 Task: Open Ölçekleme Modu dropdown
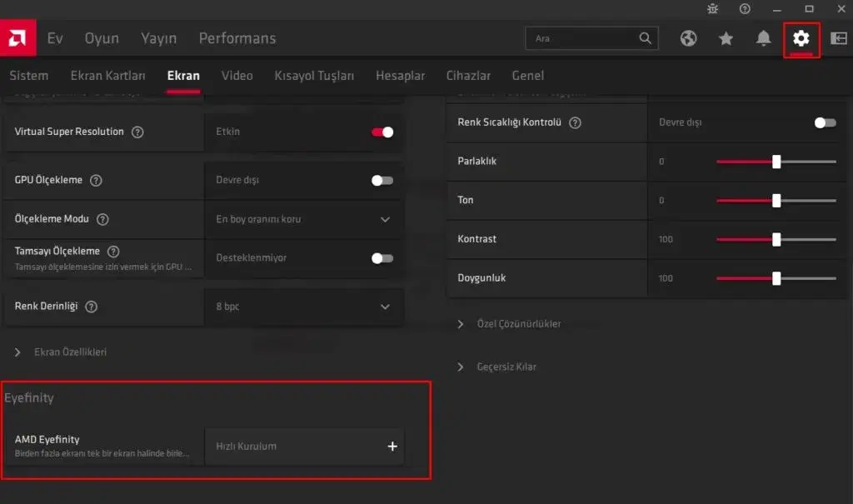point(304,219)
